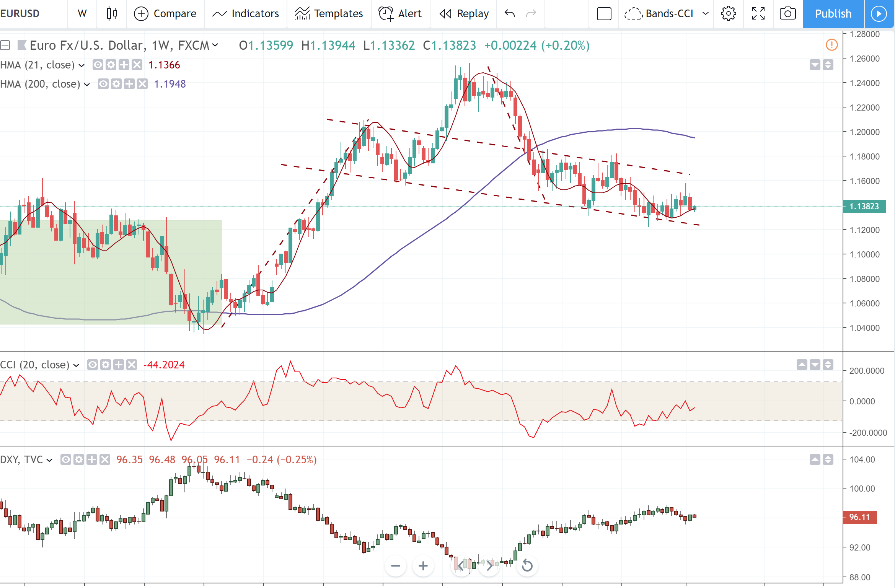Toggle DXY visibility eye
The height and width of the screenshot is (588, 895).
click(66, 459)
